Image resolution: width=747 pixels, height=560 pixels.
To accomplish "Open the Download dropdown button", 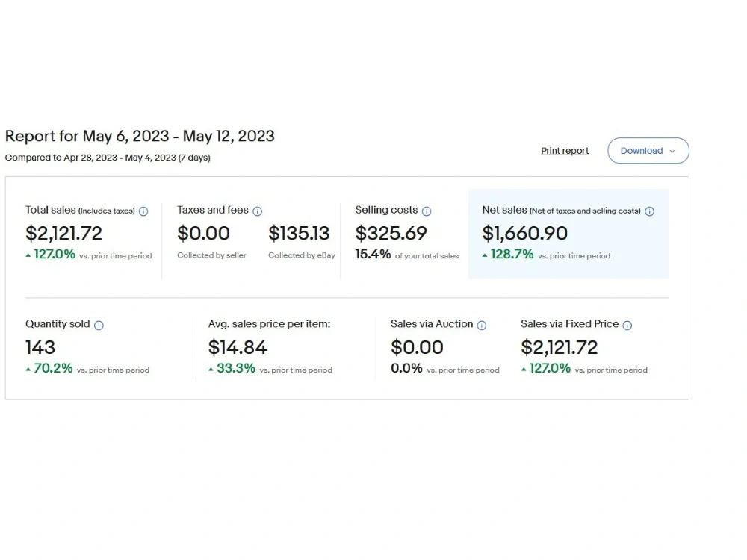I will [x=648, y=151].
